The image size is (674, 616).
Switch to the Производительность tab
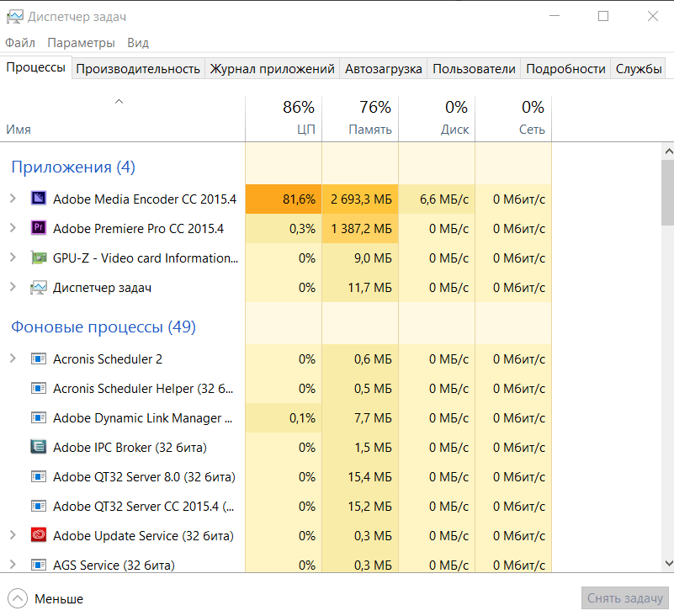click(x=138, y=69)
